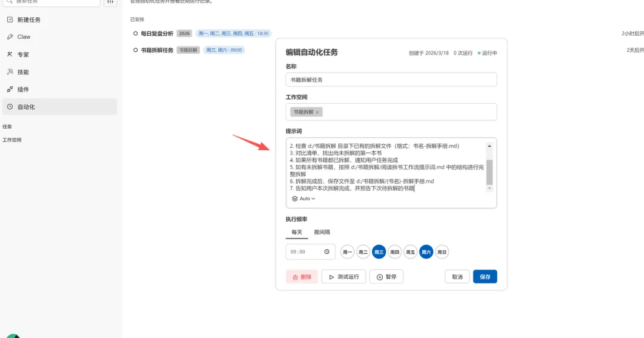Click the 测试运行 button
Viewport: 644px width, 338px height.
pos(343,277)
